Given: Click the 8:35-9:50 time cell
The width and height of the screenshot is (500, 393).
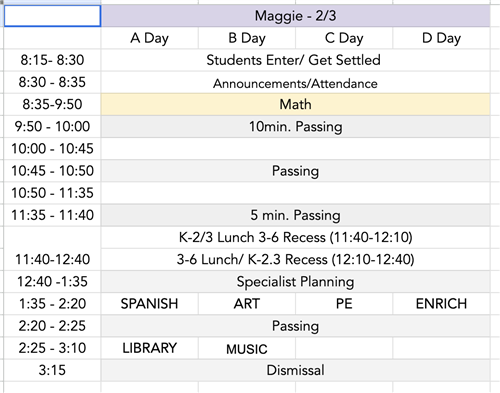Looking at the screenshot, I should click(x=52, y=104).
